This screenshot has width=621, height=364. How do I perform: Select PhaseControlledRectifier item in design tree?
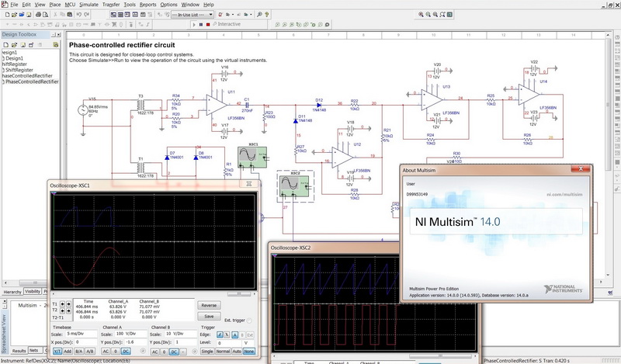pyautogui.click(x=32, y=81)
